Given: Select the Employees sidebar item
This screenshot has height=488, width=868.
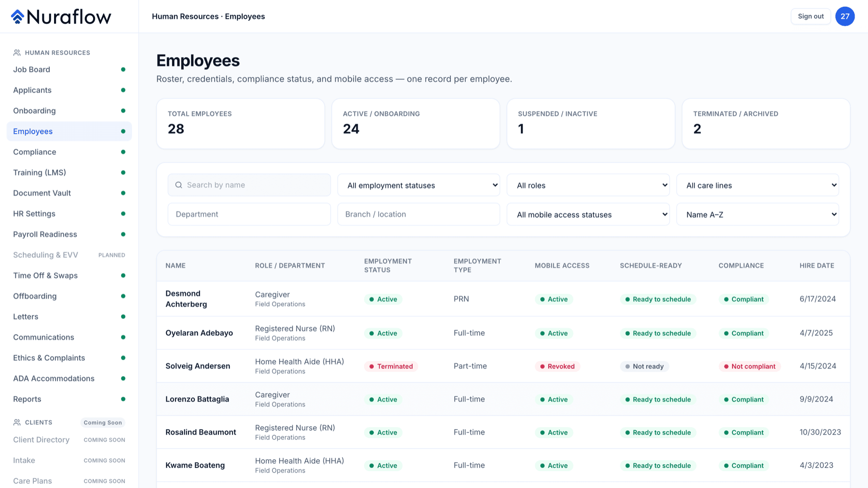Looking at the screenshot, I should click(69, 131).
